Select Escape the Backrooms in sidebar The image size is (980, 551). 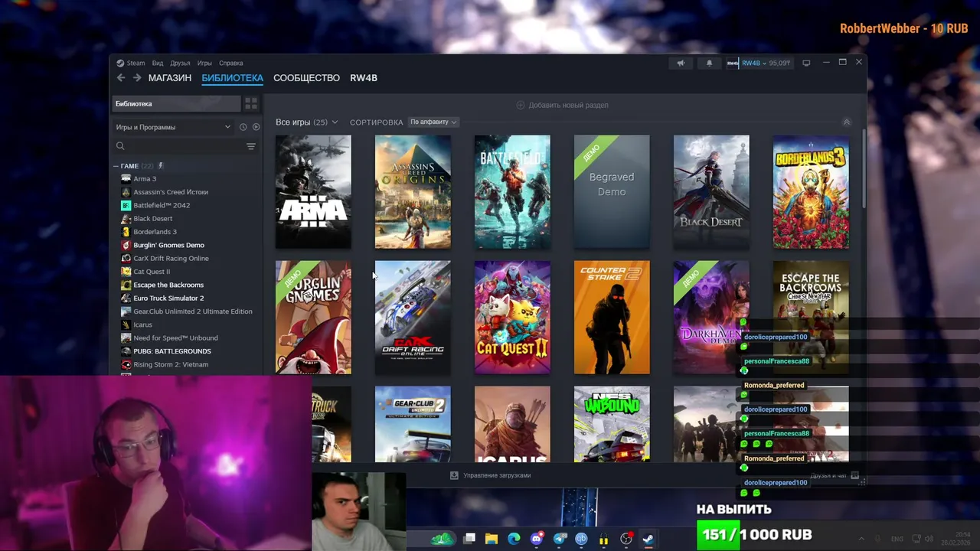(x=168, y=285)
